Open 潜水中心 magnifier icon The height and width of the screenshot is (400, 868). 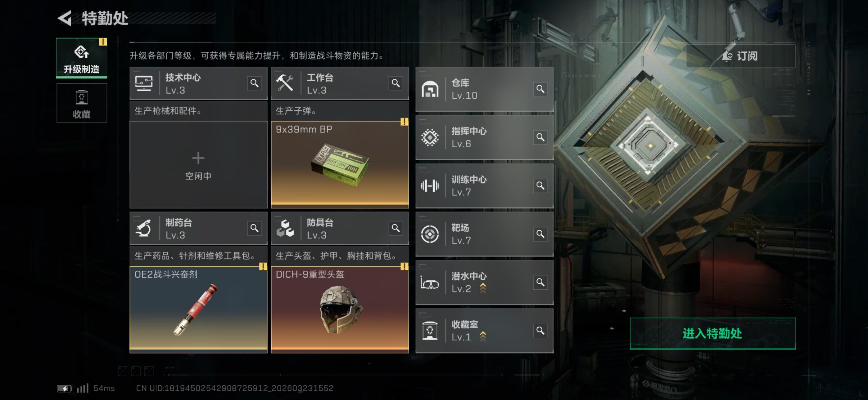[540, 282]
